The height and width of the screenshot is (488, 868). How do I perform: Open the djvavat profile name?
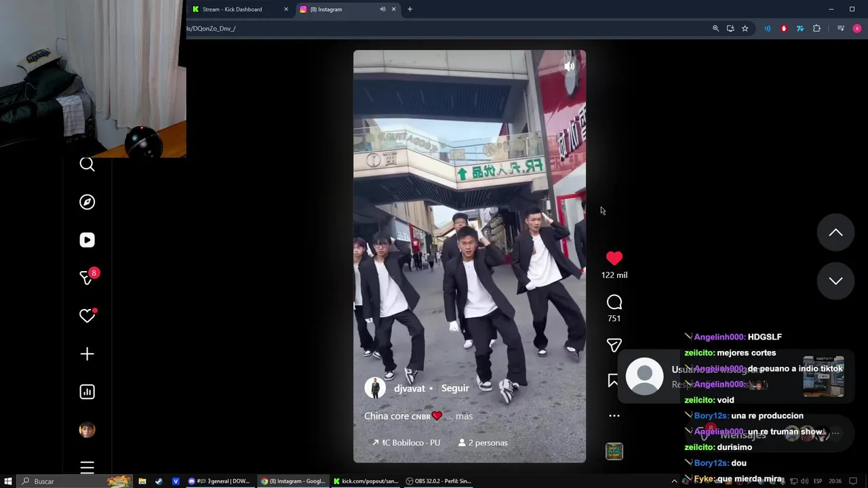[409, 388]
